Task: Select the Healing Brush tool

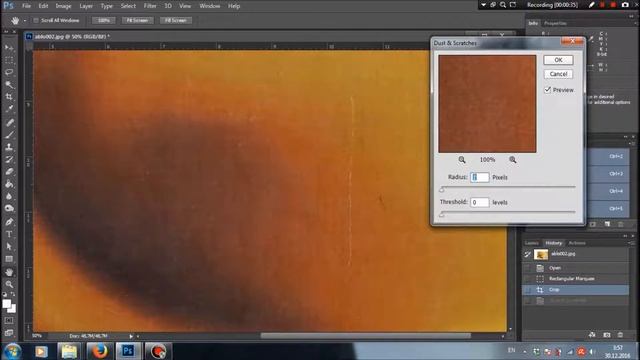Action: (9, 122)
